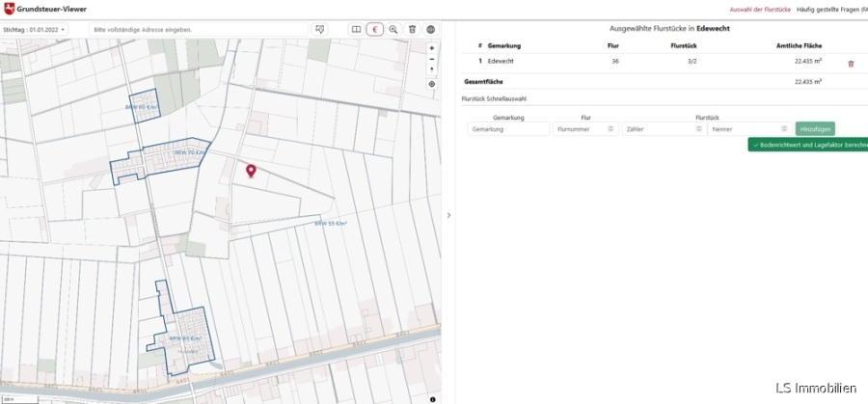
Task: Reset map orientation with north arrow button
Action: pyautogui.click(x=431, y=69)
